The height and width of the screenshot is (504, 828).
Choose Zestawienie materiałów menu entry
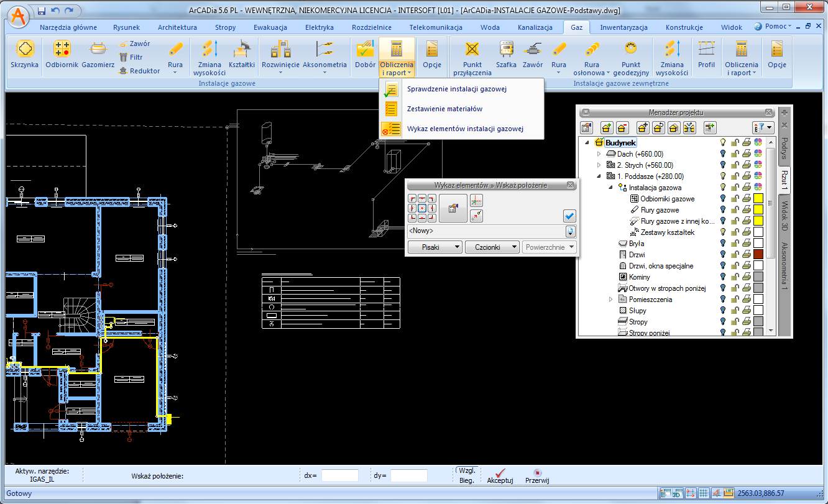pyautogui.click(x=444, y=109)
